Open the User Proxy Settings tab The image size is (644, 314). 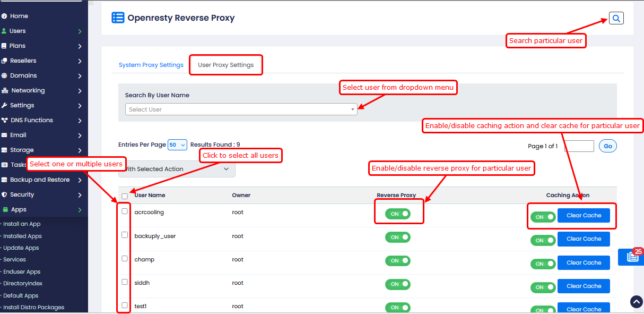tap(226, 65)
